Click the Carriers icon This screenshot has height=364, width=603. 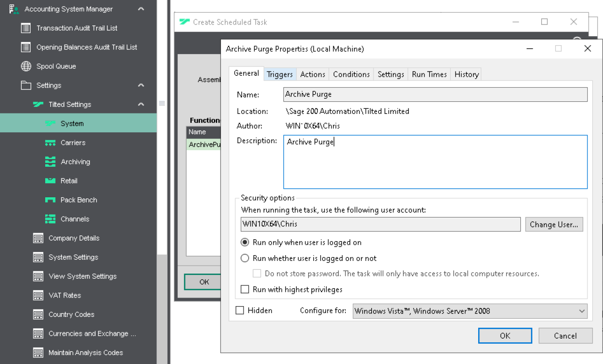(x=50, y=143)
